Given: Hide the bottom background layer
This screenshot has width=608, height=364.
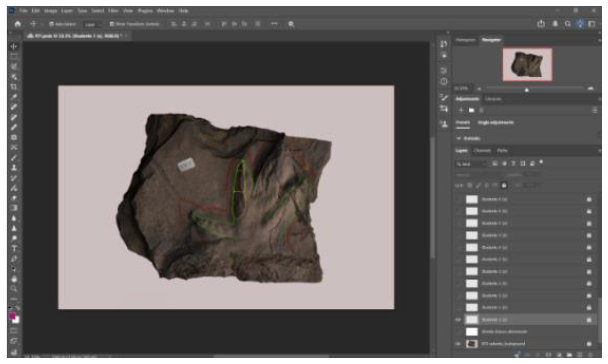Looking at the screenshot, I should click(458, 344).
